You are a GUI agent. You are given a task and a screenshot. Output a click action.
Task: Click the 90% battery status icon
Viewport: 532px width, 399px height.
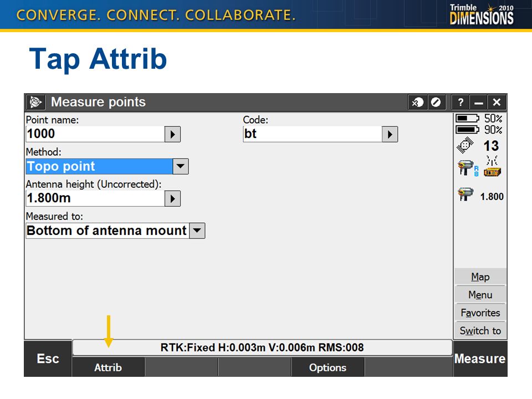(x=467, y=130)
